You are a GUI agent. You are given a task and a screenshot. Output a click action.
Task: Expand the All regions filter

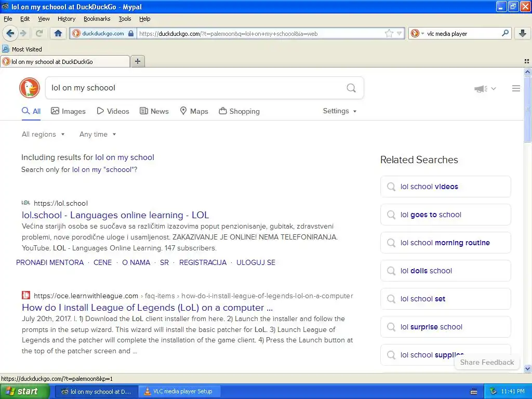[43, 135]
